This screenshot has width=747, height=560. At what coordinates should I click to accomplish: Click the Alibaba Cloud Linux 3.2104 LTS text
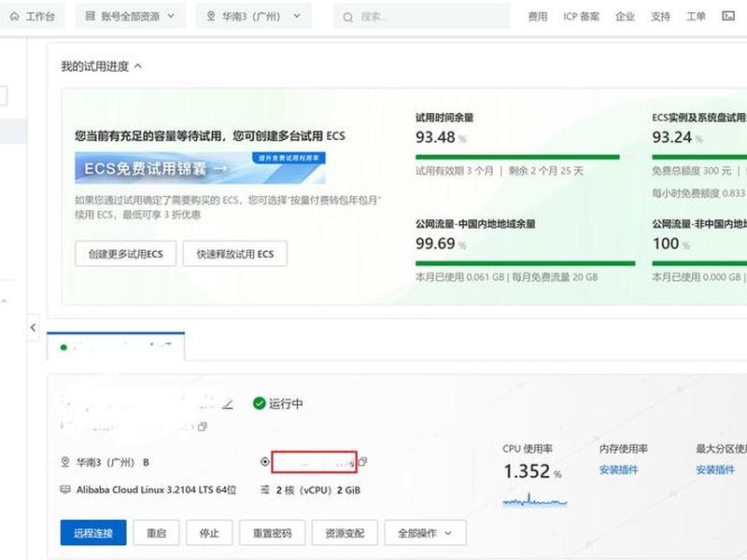tap(157, 489)
